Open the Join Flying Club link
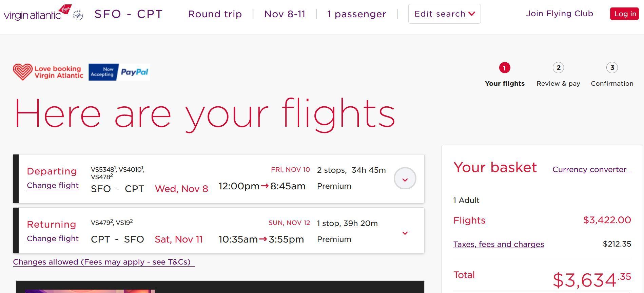Viewport: 644px width, 293px height. tap(560, 14)
